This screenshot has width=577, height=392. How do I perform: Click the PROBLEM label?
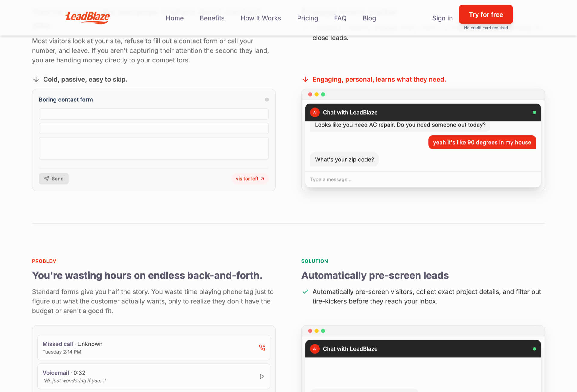[44, 261]
